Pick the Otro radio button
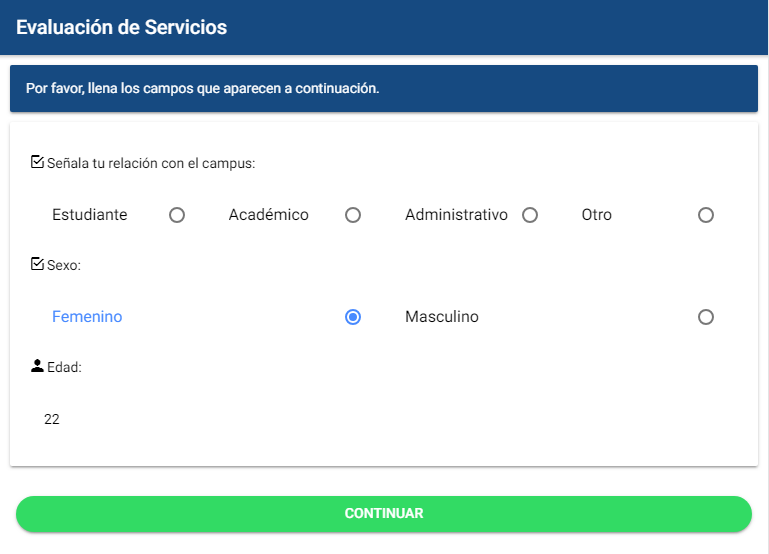This screenshot has width=769, height=554. coord(706,215)
